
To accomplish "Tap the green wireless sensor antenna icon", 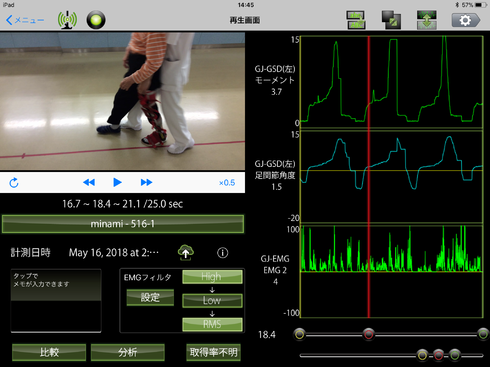I will 67,20.
